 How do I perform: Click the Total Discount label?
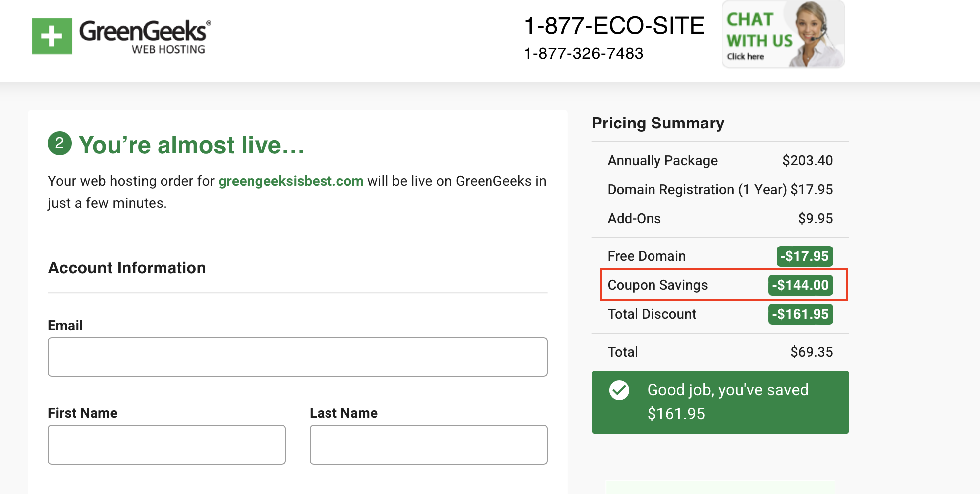(x=652, y=314)
